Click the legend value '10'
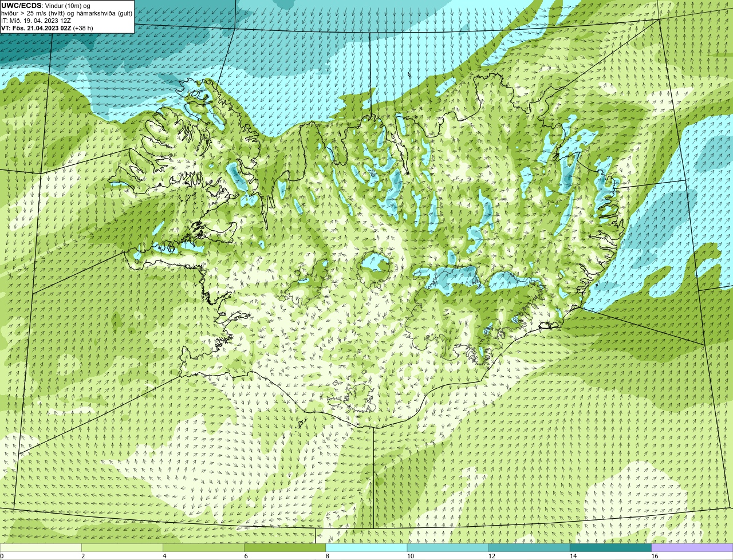The image size is (733, 560). 411,556
